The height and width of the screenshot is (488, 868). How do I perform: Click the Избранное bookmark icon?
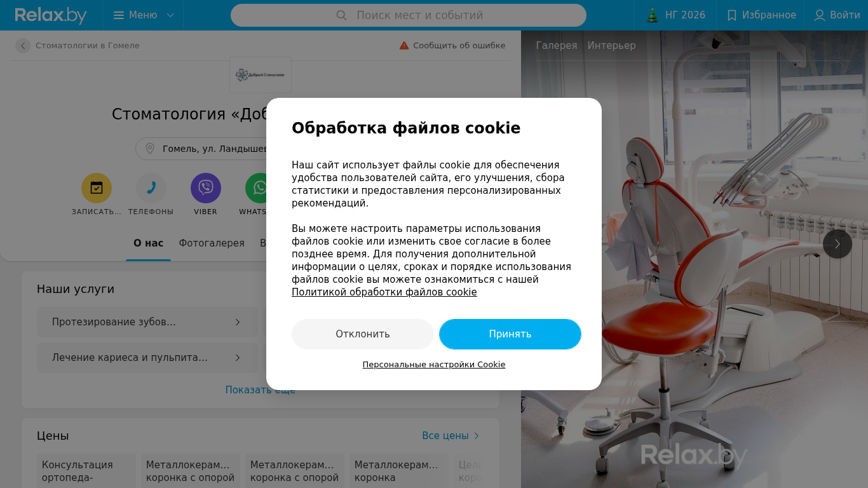[x=732, y=15]
